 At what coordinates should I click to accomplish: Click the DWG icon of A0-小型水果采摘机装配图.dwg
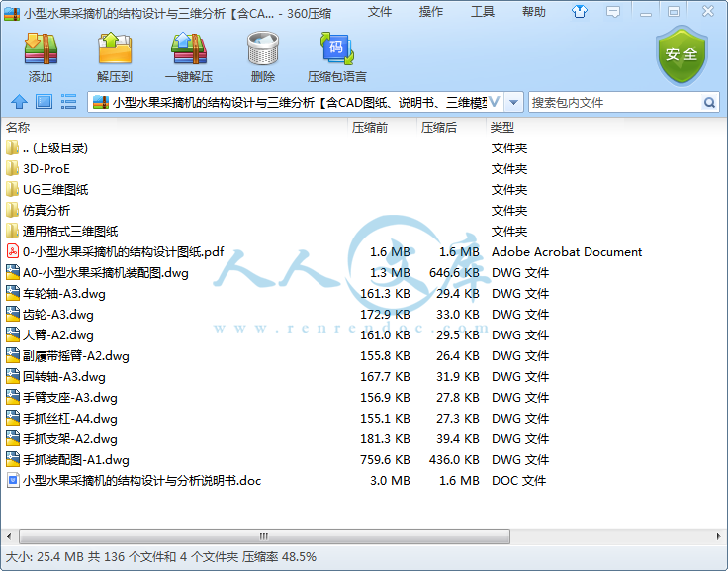[13, 272]
